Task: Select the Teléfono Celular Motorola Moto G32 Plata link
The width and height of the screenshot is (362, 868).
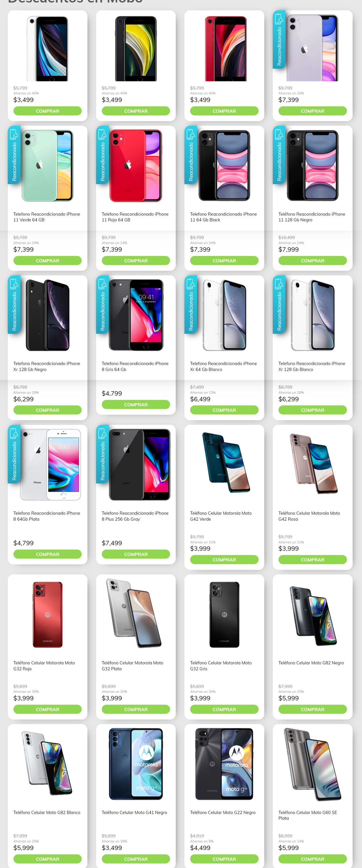Action: click(132, 666)
